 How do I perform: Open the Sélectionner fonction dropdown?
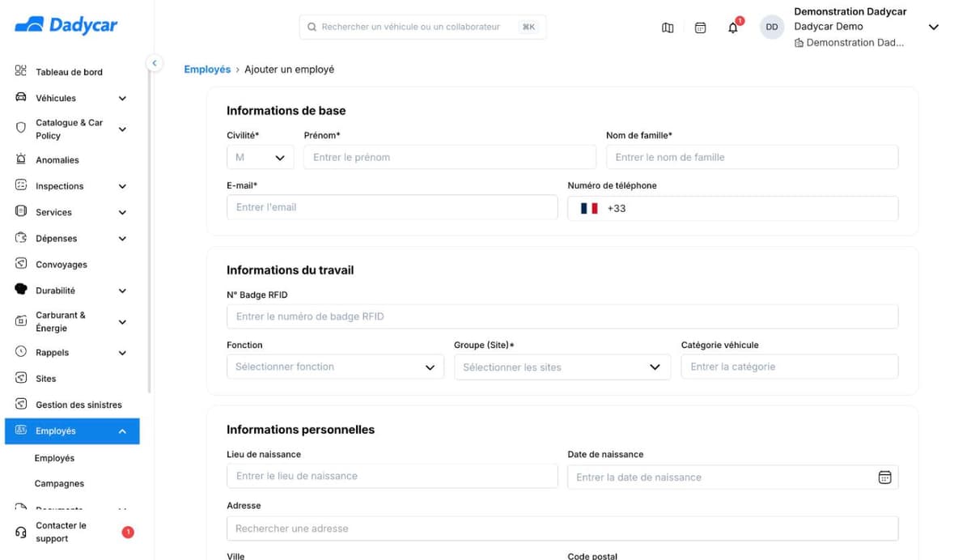coord(335,367)
